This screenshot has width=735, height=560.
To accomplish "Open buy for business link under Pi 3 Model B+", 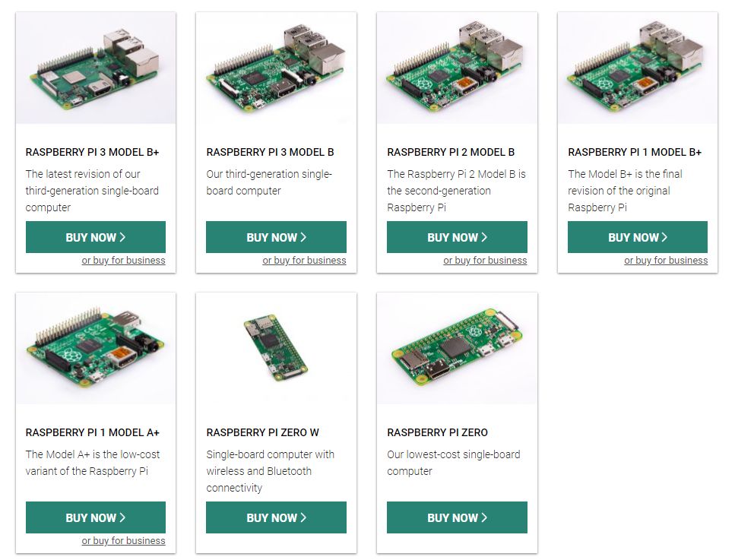I will (x=123, y=261).
